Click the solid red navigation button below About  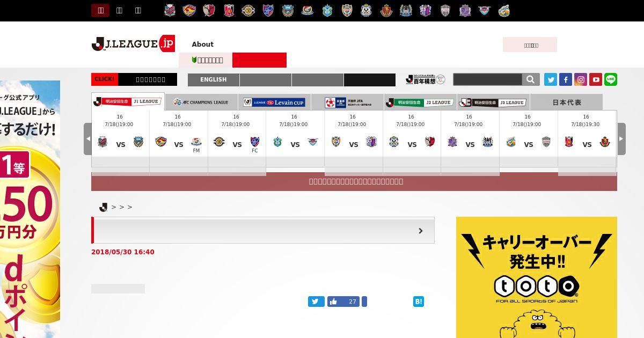(259, 60)
